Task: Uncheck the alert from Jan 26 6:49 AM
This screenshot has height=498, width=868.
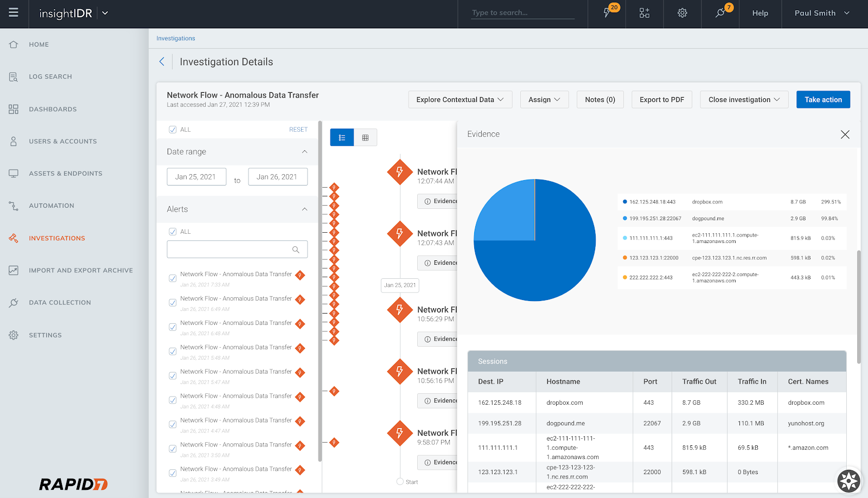Action: coord(173,303)
